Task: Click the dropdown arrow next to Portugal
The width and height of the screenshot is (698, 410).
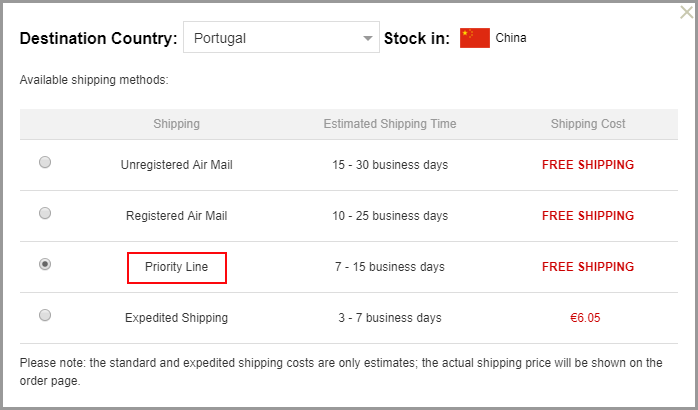Action: tap(367, 40)
